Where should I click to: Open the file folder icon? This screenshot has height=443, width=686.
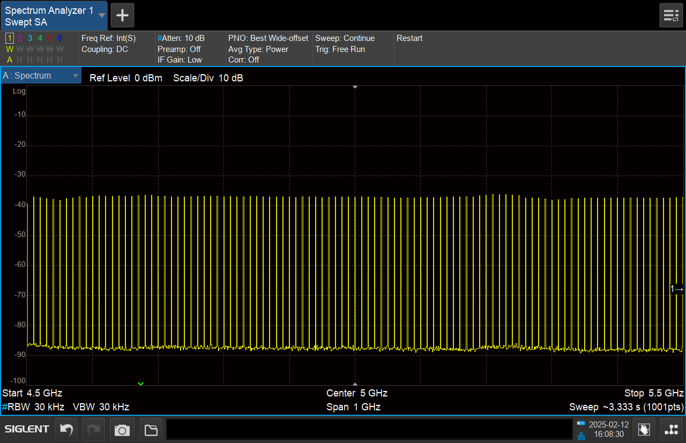pyautogui.click(x=151, y=430)
